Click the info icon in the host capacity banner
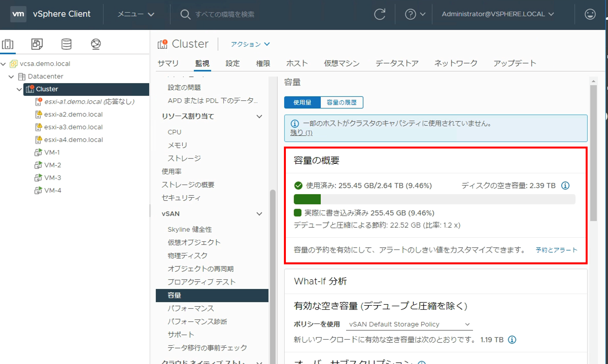 [295, 124]
